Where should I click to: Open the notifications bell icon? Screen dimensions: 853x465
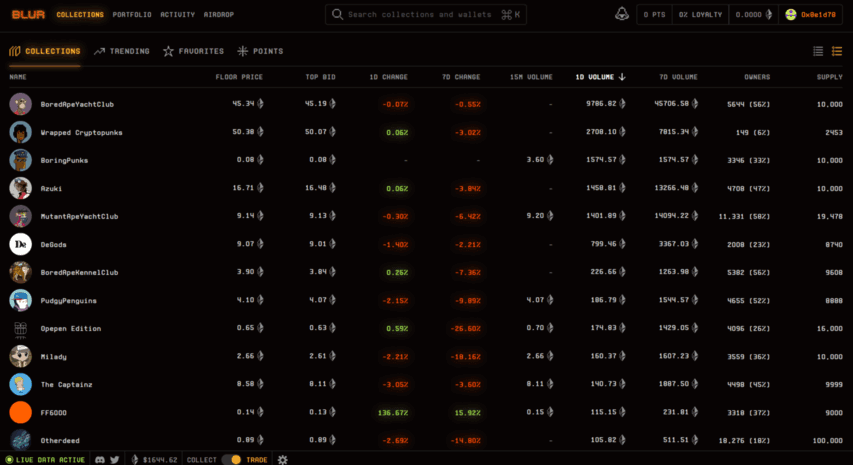tap(622, 14)
